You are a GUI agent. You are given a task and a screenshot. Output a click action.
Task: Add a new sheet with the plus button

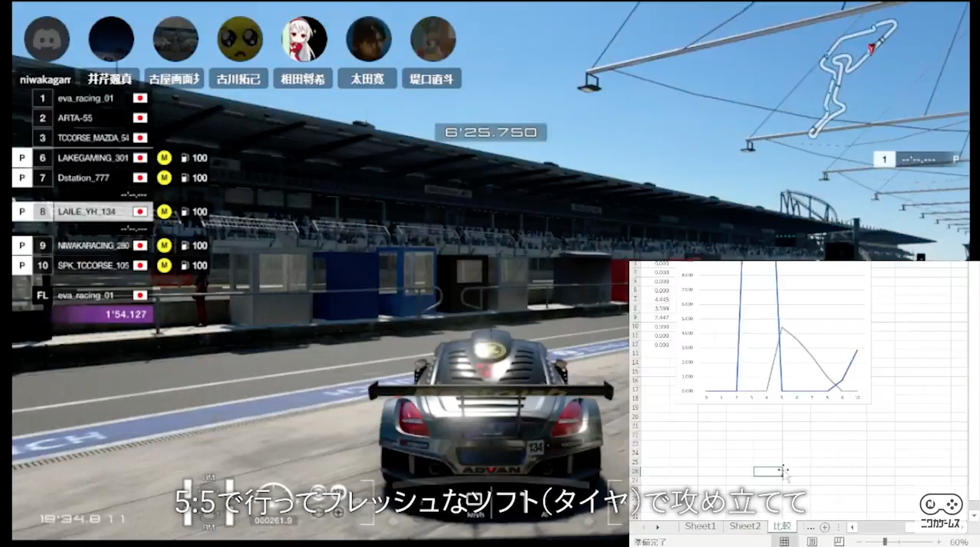(x=824, y=527)
